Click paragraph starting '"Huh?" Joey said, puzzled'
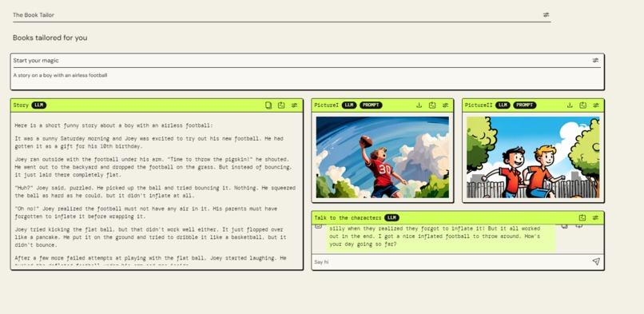This screenshot has width=644, height=314. (155, 192)
